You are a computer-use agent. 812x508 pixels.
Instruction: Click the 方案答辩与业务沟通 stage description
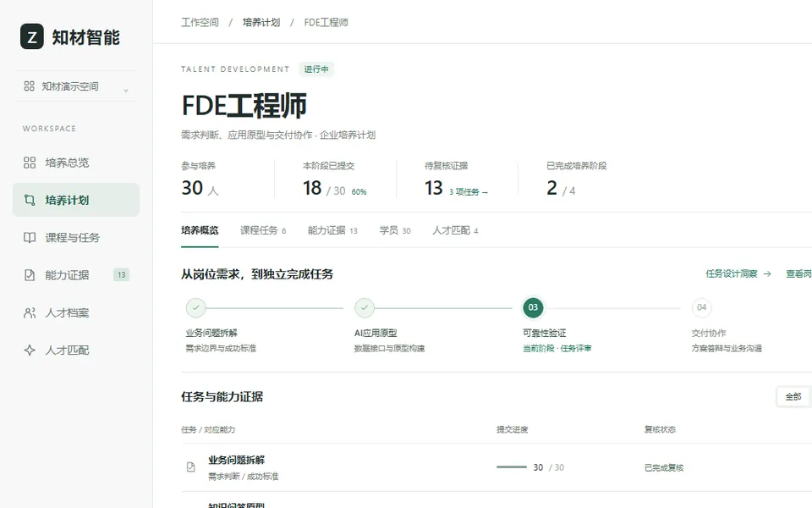(x=727, y=348)
